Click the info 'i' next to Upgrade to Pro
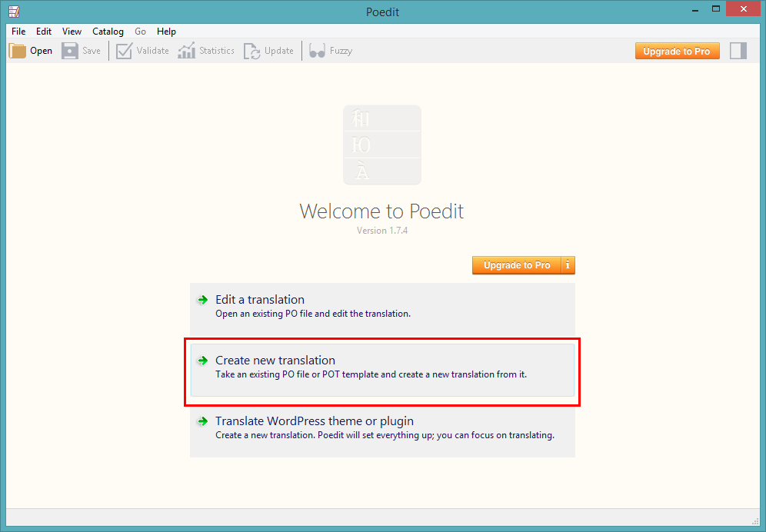 tap(568, 265)
